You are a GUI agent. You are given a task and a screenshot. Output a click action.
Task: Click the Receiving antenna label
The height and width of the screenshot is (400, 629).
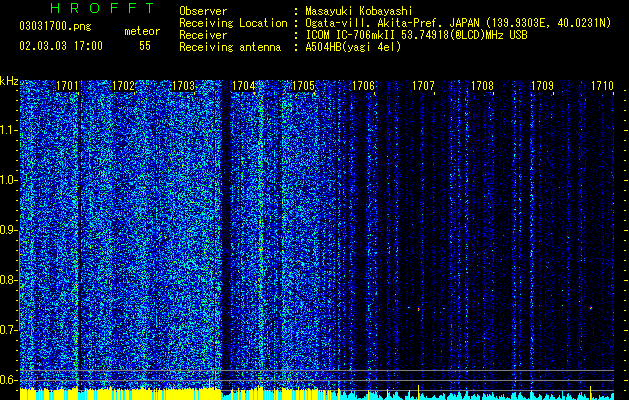coord(230,47)
